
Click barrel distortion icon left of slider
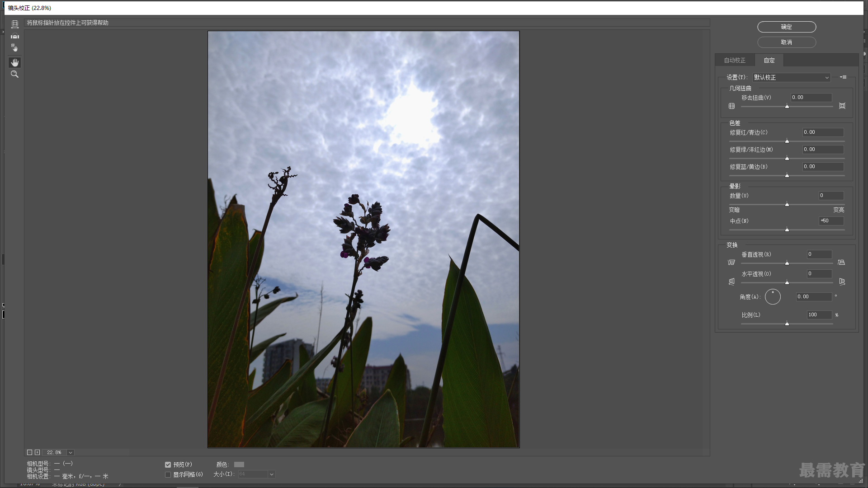(x=732, y=106)
